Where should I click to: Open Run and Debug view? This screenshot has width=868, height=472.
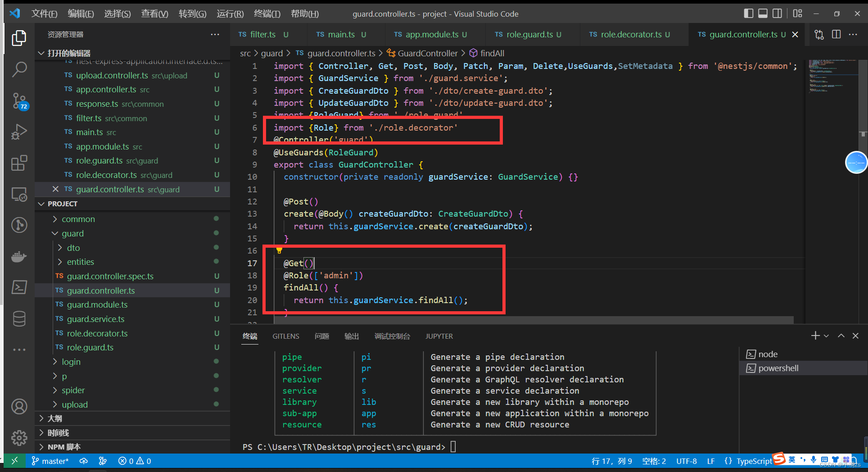tap(19, 132)
